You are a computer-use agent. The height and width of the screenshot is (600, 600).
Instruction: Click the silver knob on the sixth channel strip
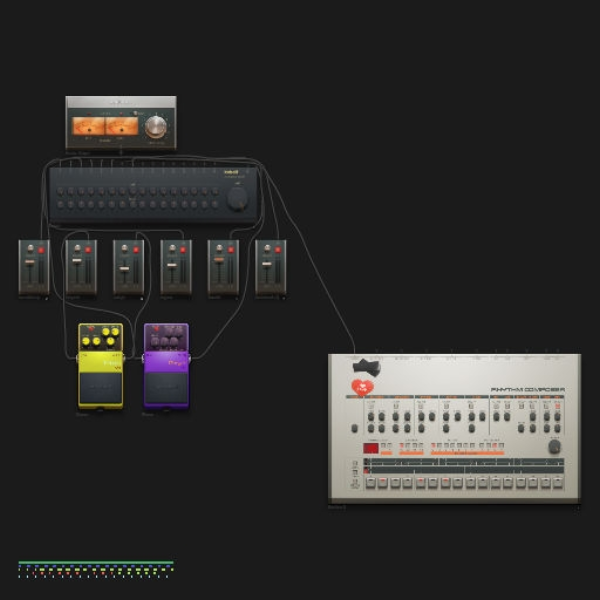pyautogui.click(x=267, y=249)
